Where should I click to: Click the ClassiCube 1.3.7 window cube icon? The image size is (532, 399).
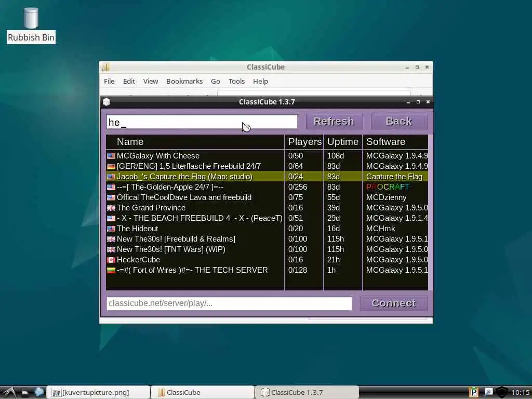pos(107,102)
